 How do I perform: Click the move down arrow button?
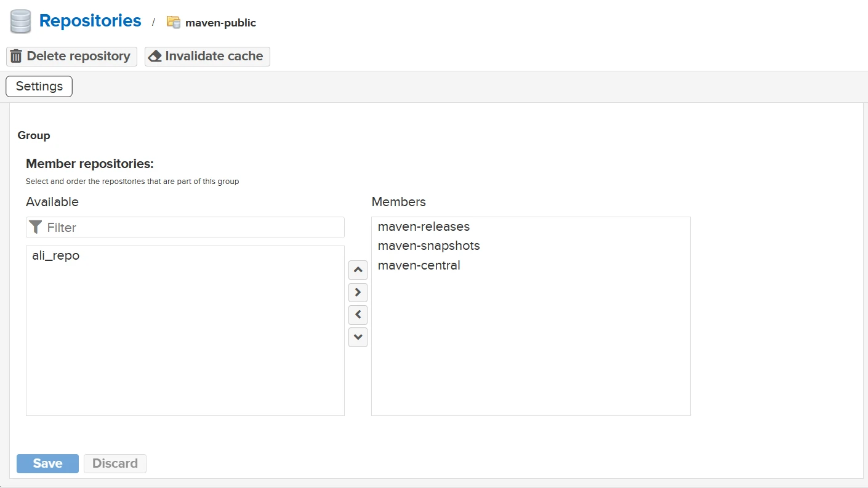pyautogui.click(x=358, y=337)
